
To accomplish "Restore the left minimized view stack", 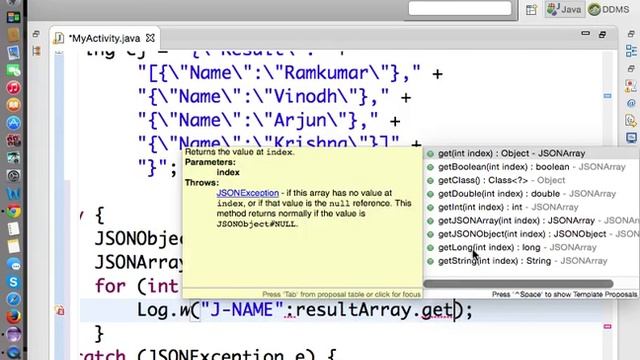I will [36, 34].
